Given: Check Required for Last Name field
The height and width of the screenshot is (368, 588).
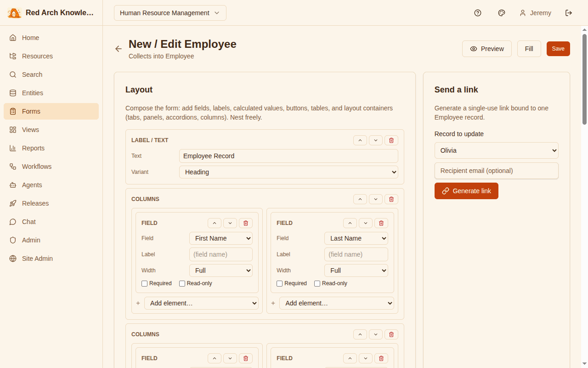Looking at the screenshot, I should click(280, 283).
